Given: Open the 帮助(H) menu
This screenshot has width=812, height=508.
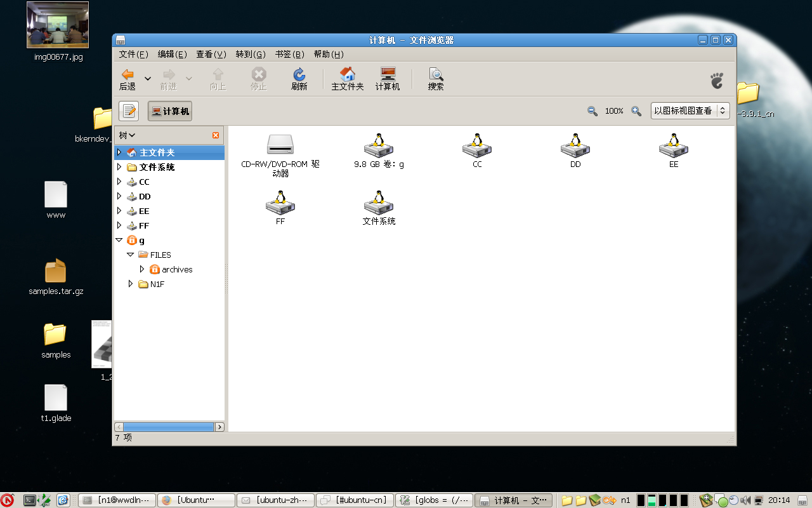Looking at the screenshot, I should coord(329,55).
